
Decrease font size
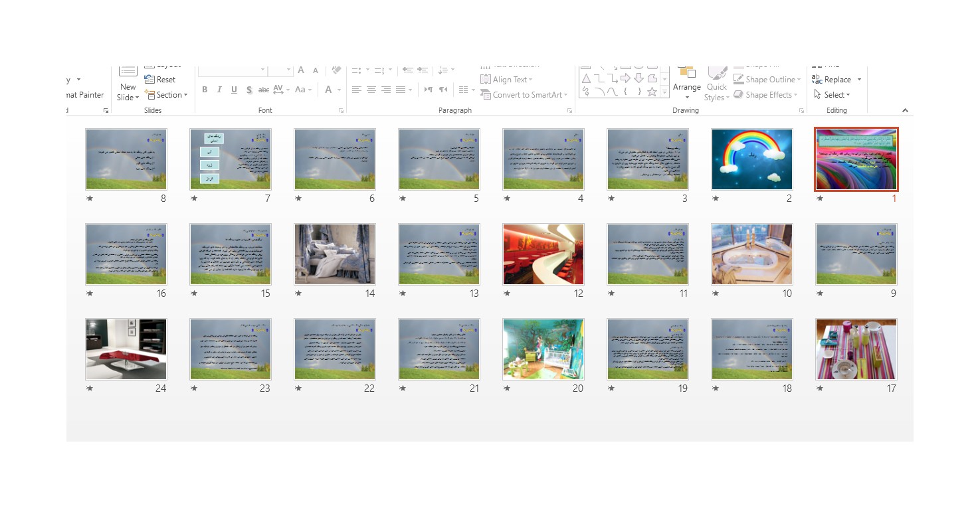tap(316, 70)
